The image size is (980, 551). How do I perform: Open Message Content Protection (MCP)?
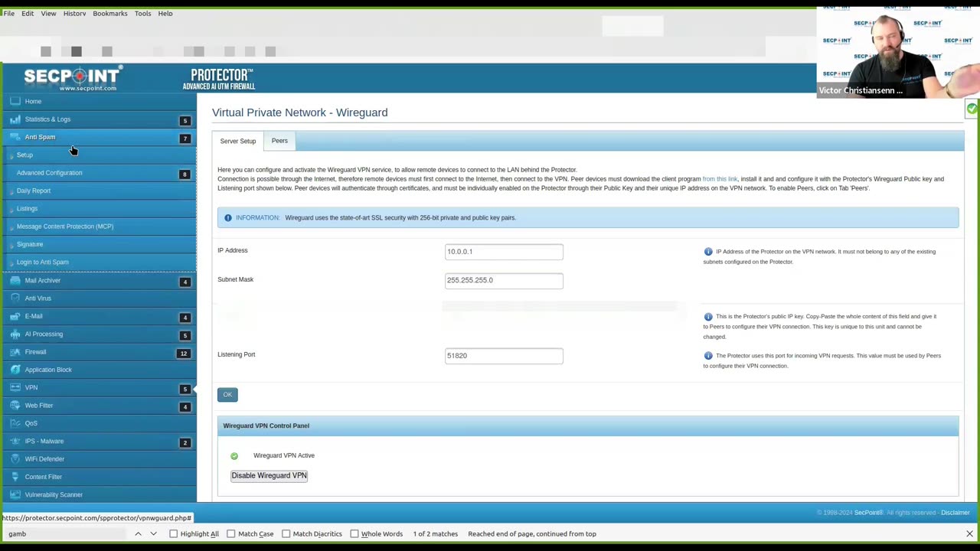click(x=65, y=227)
